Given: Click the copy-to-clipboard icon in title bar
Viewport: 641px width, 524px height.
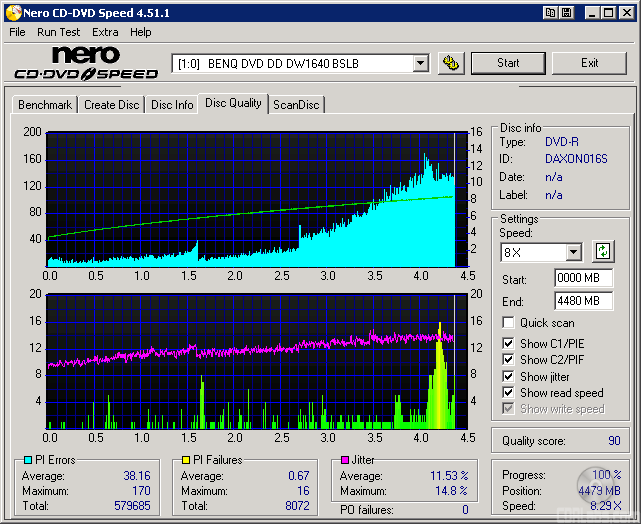Looking at the screenshot, I should click(x=551, y=13).
